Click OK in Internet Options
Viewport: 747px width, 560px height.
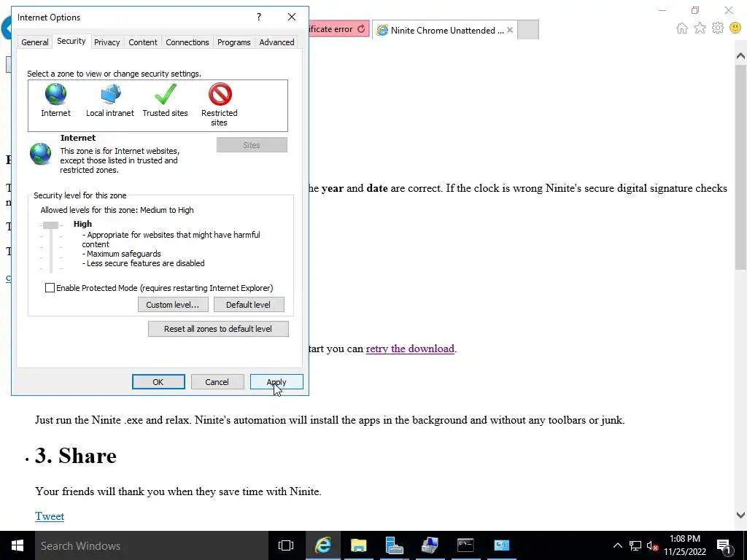[x=158, y=382]
